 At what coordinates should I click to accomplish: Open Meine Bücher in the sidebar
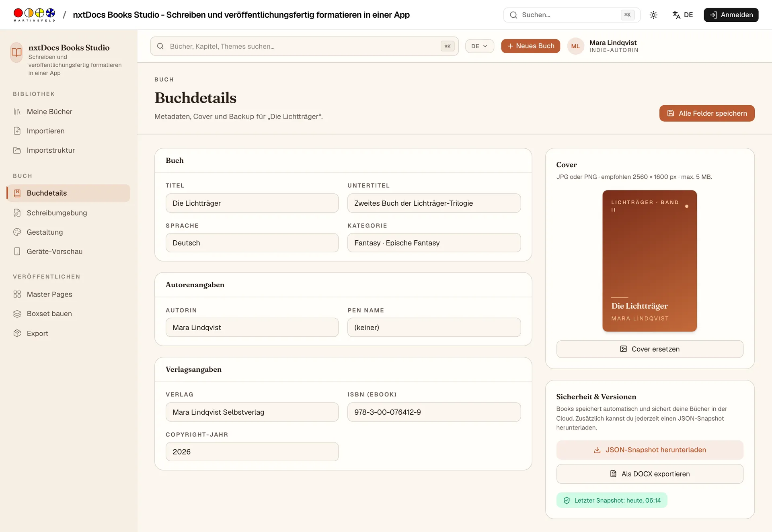click(68, 112)
